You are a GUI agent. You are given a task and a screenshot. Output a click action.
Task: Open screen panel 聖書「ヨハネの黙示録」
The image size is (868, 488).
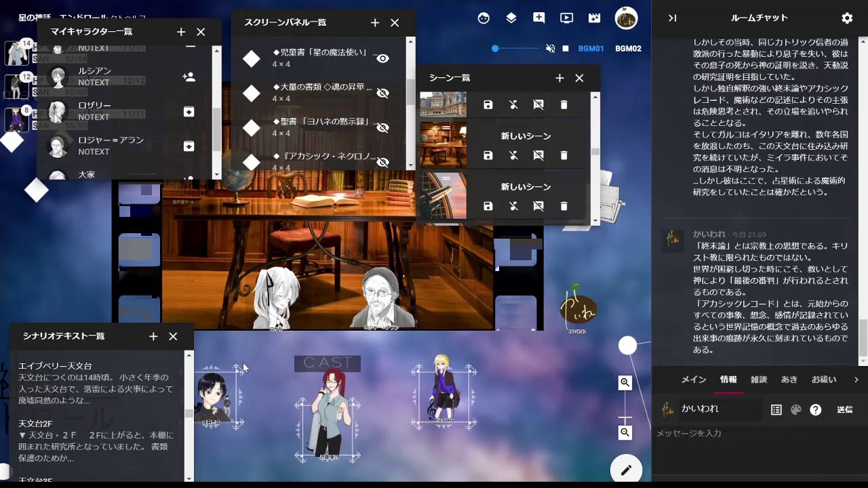coord(319,127)
